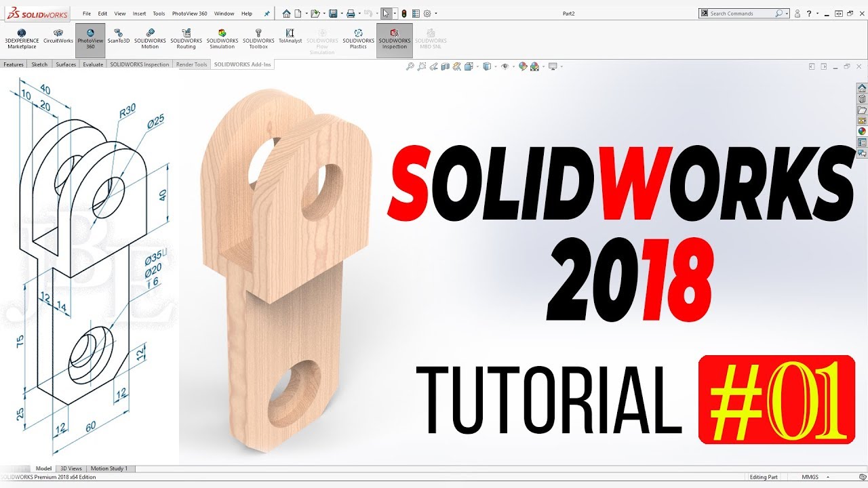Image resolution: width=868 pixels, height=488 pixels.
Task: Activate the SOLIDWORKS Motion add-in
Action: (150, 39)
